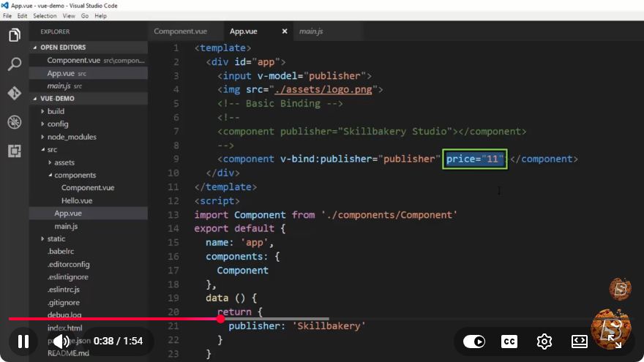Toggle closed captions CC button
The width and height of the screenshot is (644, 362).
pos(509,341)
